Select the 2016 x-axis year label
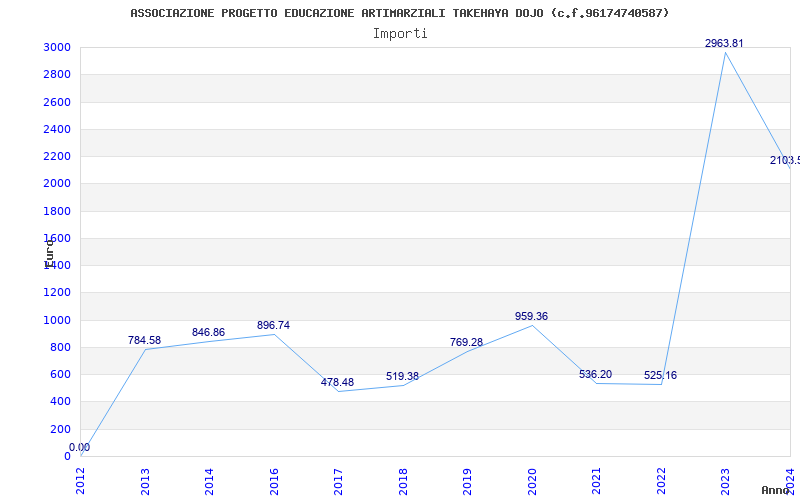Screen dimensions: 800x500 point(274,480)
